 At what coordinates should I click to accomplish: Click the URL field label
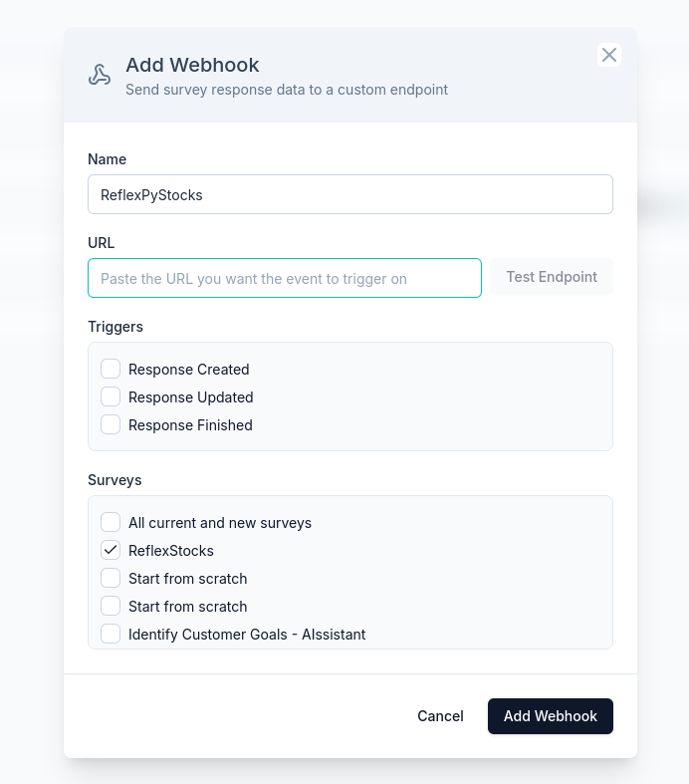point(101,242)
